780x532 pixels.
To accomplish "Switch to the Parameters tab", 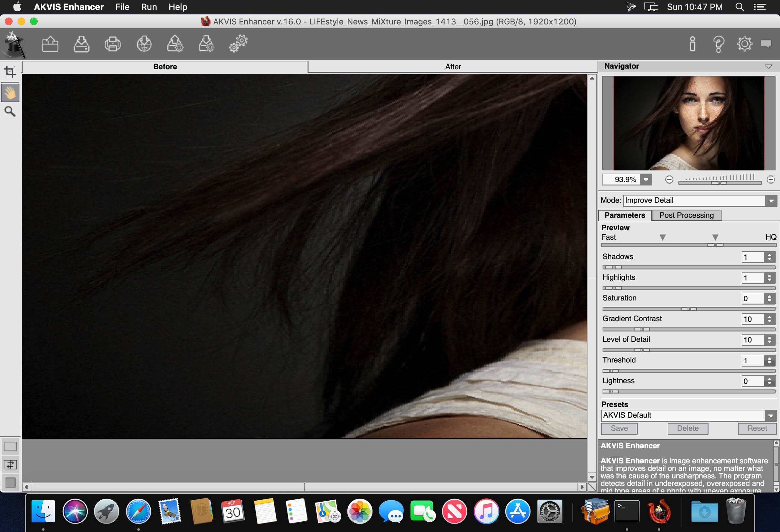I will click(625, 215).
